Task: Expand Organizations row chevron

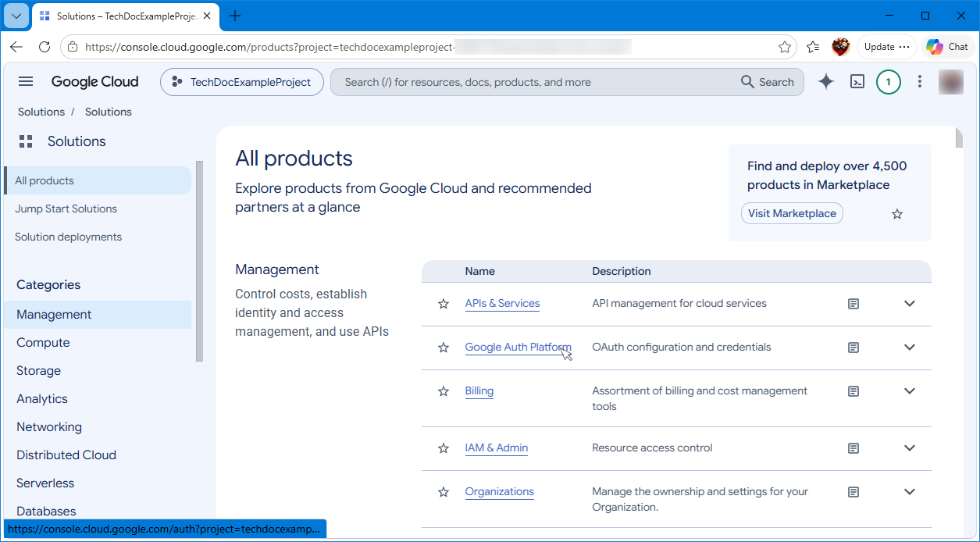Action: click(x=910, y=492)
